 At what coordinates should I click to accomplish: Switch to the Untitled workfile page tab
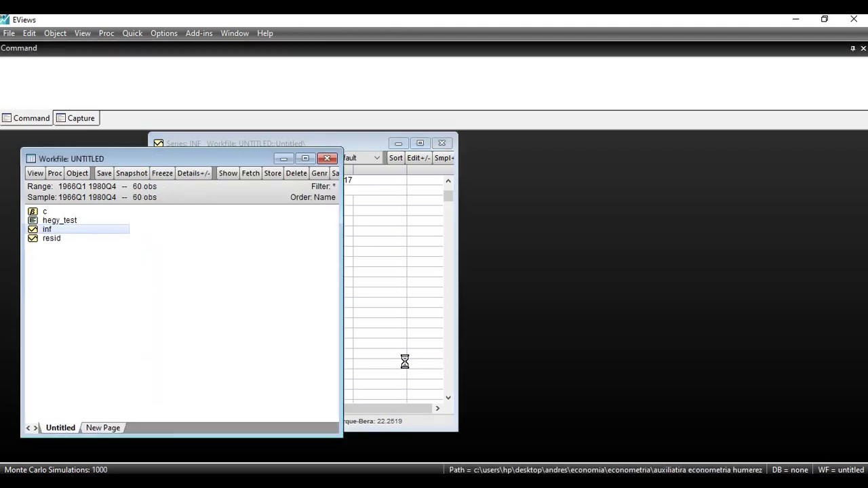tap(60, 428)
